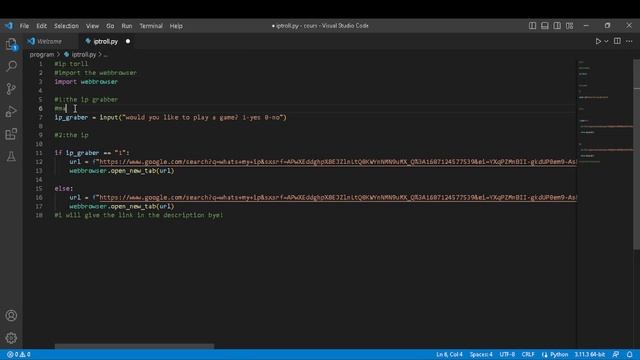Image resolution: width=640 pixels, height=360 pixels.
Task: Open the Search view
Action: 11,66
